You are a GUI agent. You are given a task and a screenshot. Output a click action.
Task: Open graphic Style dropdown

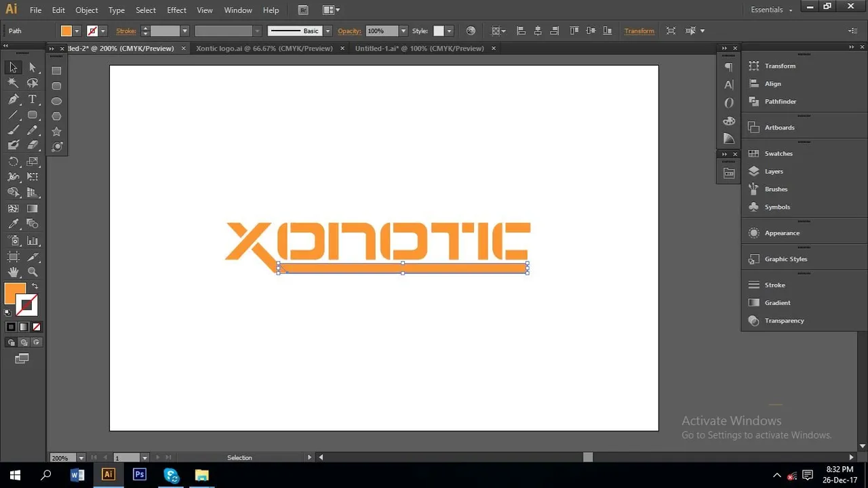pyautogui.click(x=449, y=30)
